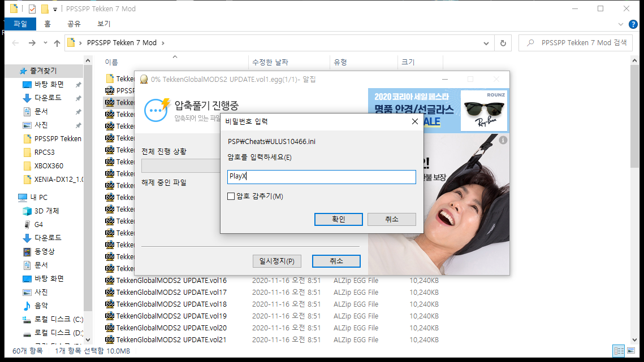Screen dimensions: 644x362
Task: Sort files by 이름 column
Action: point(111,62)
